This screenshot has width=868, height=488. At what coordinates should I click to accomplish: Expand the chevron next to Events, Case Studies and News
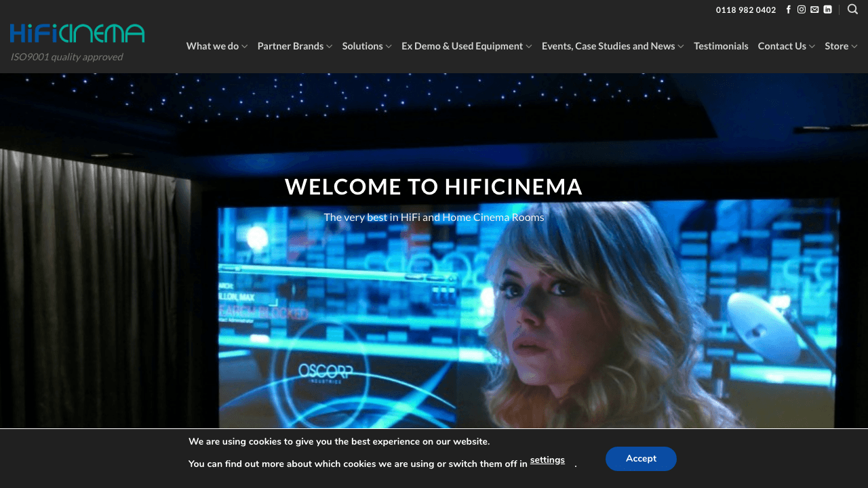point(680,46)
